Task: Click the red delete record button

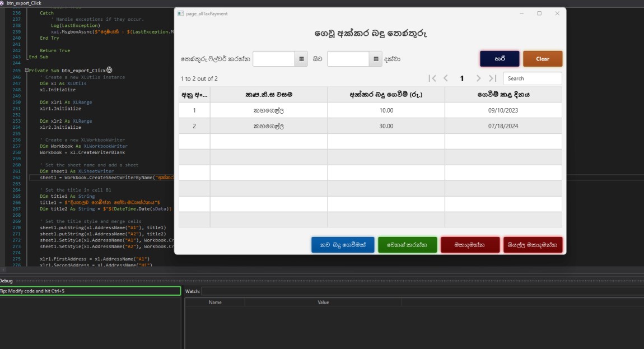Action: 470,244
